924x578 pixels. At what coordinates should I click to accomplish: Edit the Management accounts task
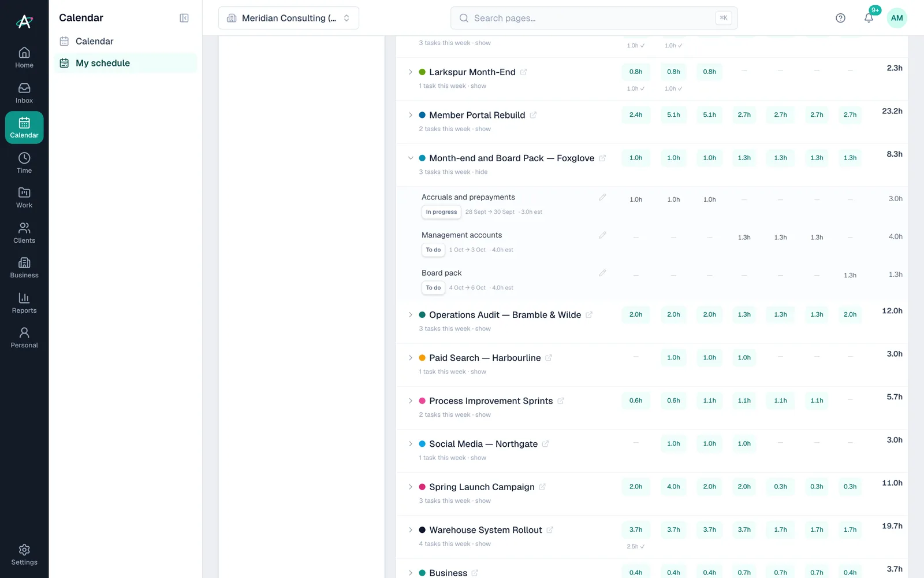602,235
